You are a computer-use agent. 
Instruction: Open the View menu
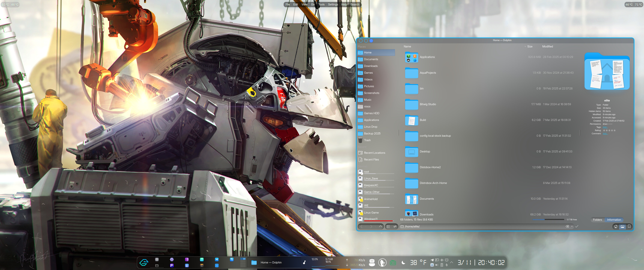coord(305,4)
